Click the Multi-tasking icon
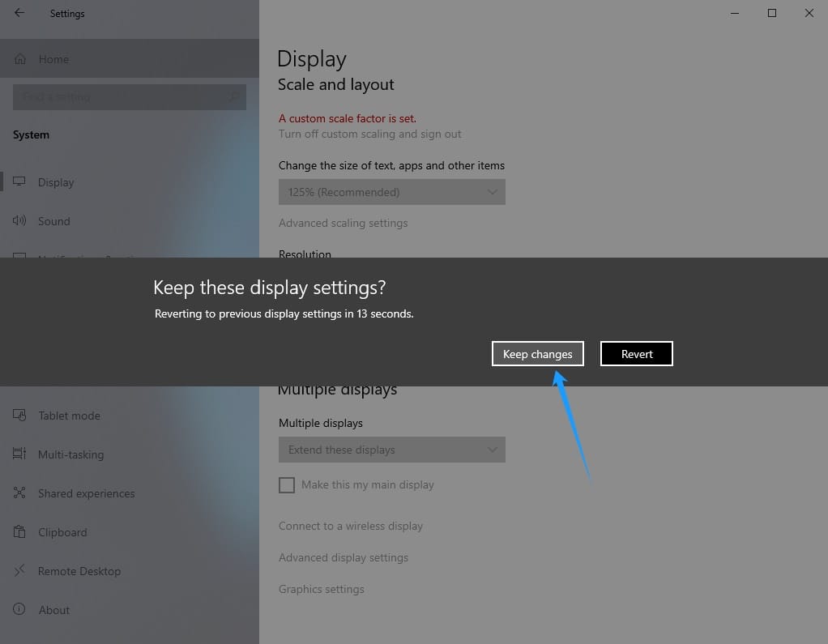 tap(19, 454)
